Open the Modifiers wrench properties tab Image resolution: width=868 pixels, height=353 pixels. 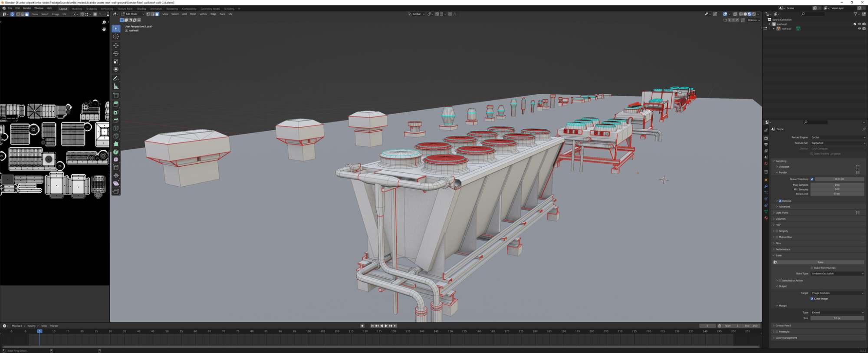(x=766, y=186)
